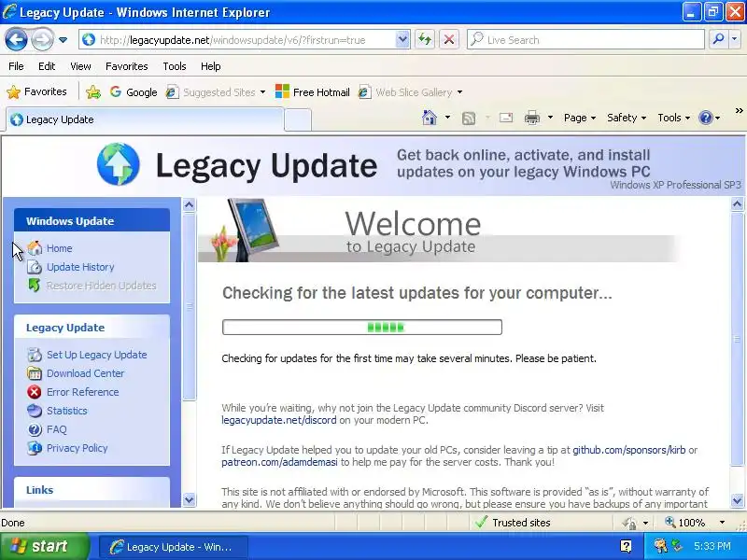
Task: Click the 5:33 PM system tray clock
Action: 712,546
